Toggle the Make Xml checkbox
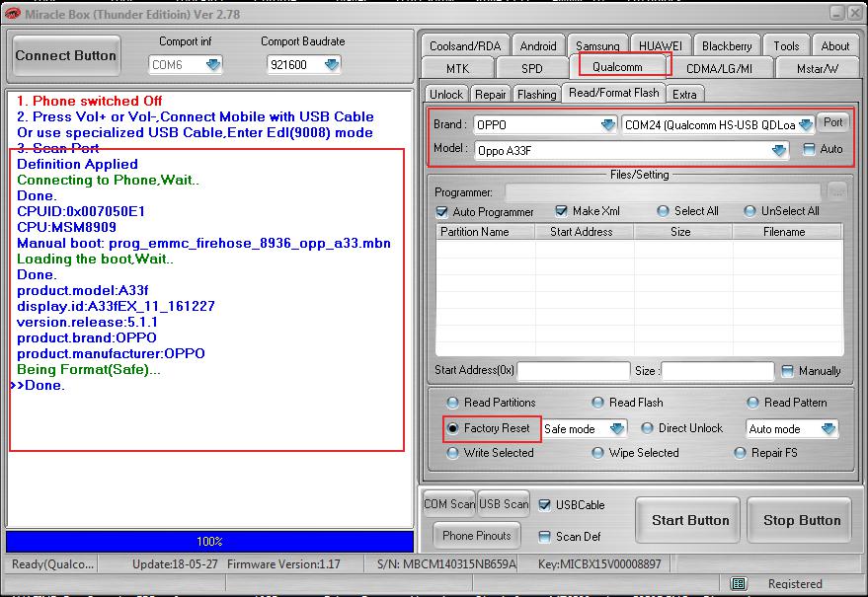 point(561,211)
